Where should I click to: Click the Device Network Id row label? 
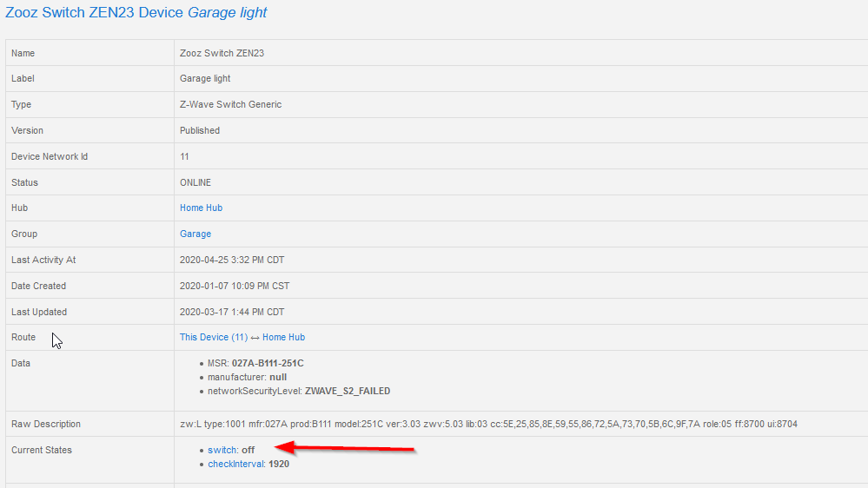pyautogui.click(x=50, y=156)
